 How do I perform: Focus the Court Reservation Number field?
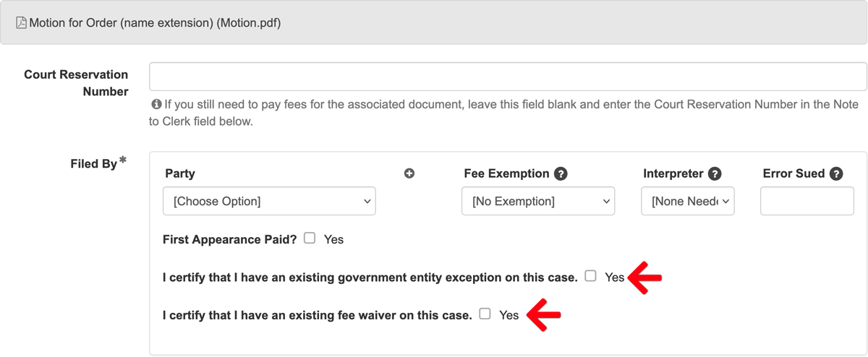tap(508, 77)
